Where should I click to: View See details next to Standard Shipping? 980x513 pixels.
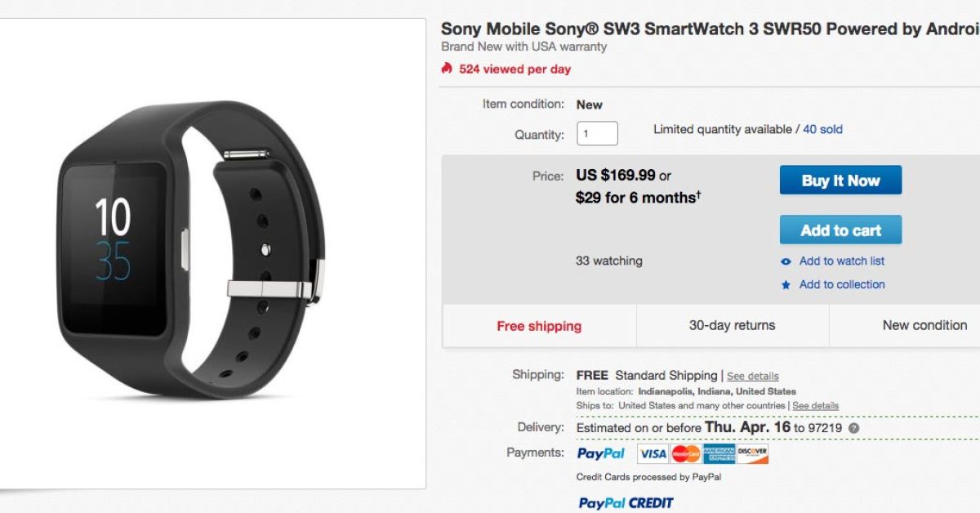pyautogui.click(x=753, y=377)
